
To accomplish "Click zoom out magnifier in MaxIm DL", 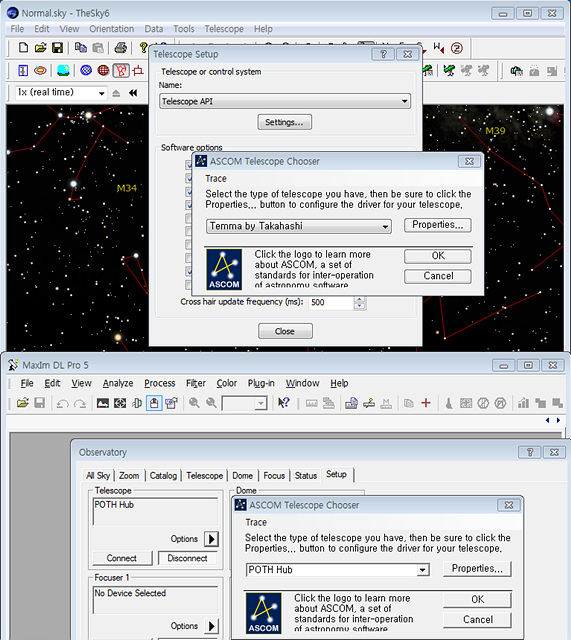I will (x=211, y=403).
